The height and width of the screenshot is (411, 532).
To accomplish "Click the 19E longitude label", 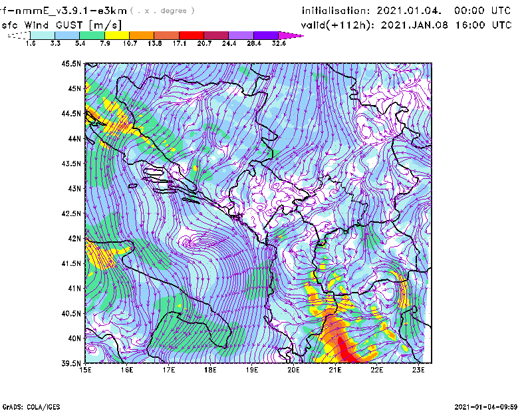I will (x=252, y=370).
